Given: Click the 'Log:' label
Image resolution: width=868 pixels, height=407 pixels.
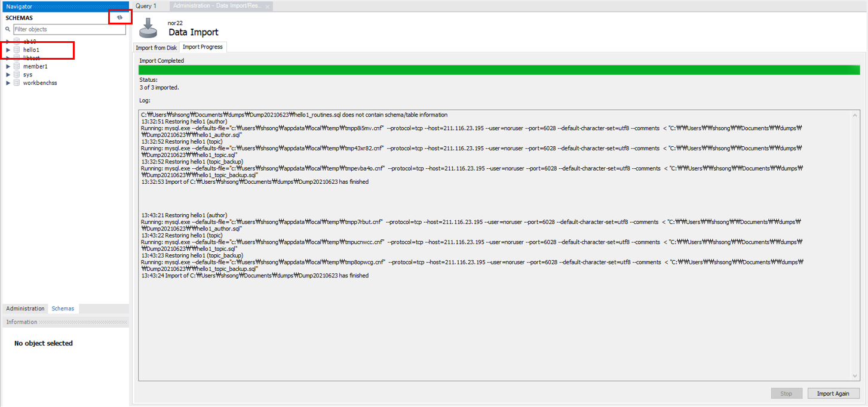Looking at the screenshot, I should click(145, 100).
